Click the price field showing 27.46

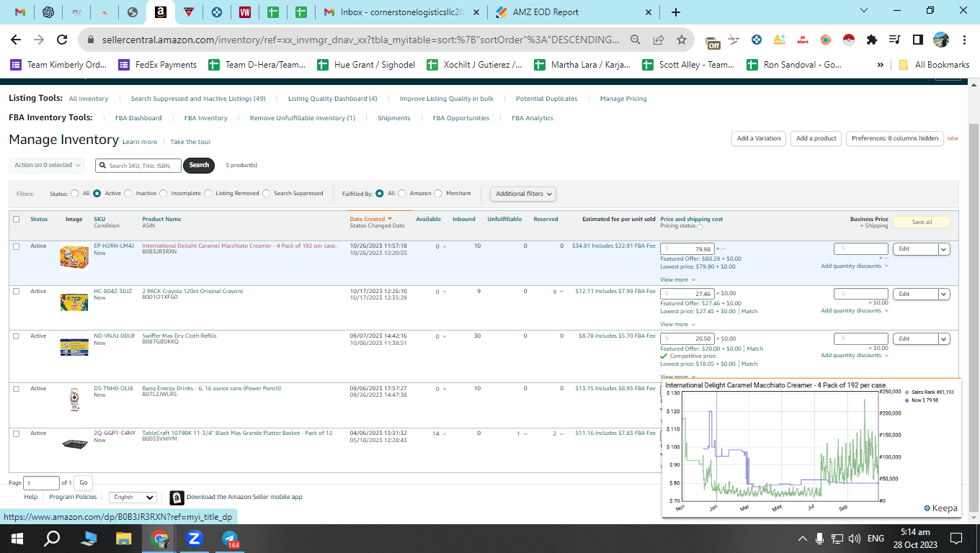point(687,294)
